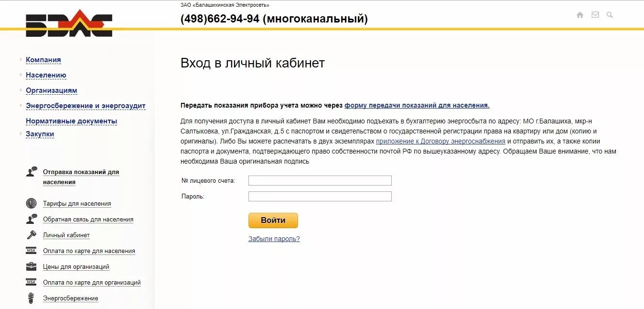
Task: Open приложение к Договору энергоснабжения link
Action: pos(440,141)
